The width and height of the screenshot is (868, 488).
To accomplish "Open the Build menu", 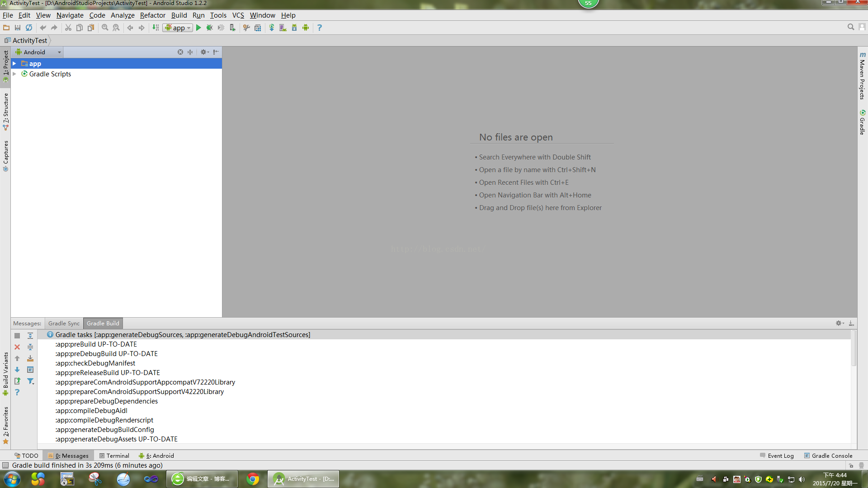I will click(x=179, y=15).
